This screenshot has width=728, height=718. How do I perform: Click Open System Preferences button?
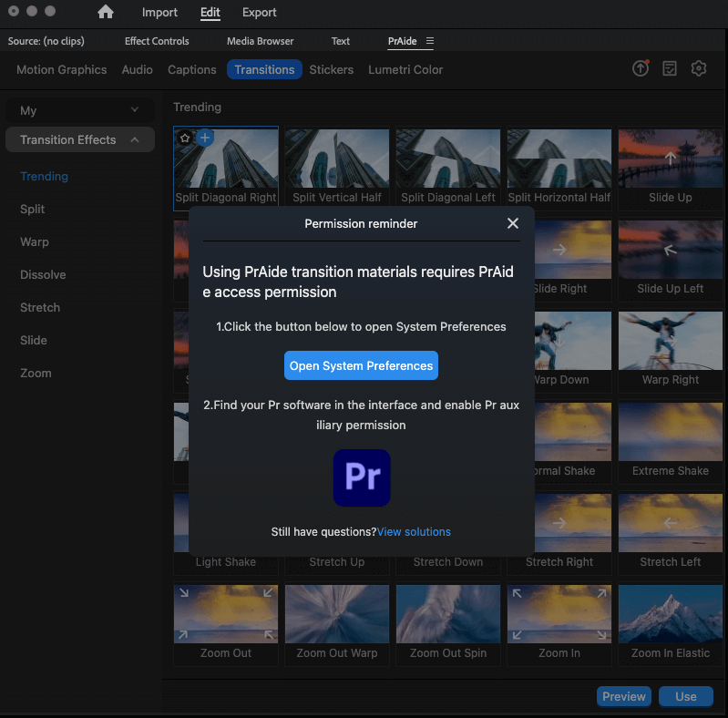tap(361, 365)
